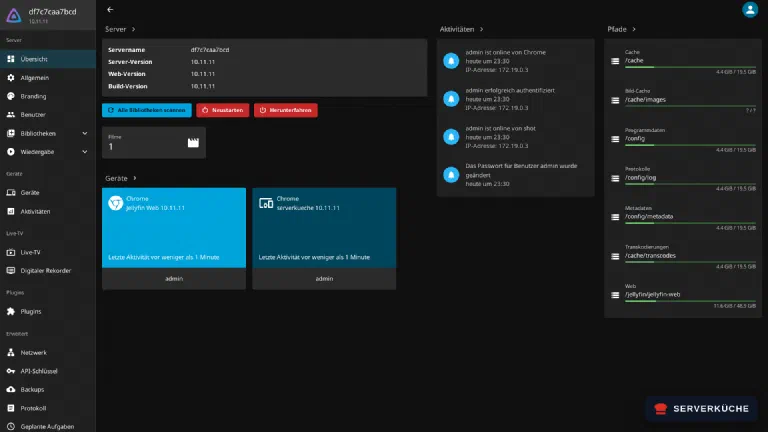Click the storage icon beside /cache/transcodes
This screenshot has height=432, width=768.
tap(615, 256)
